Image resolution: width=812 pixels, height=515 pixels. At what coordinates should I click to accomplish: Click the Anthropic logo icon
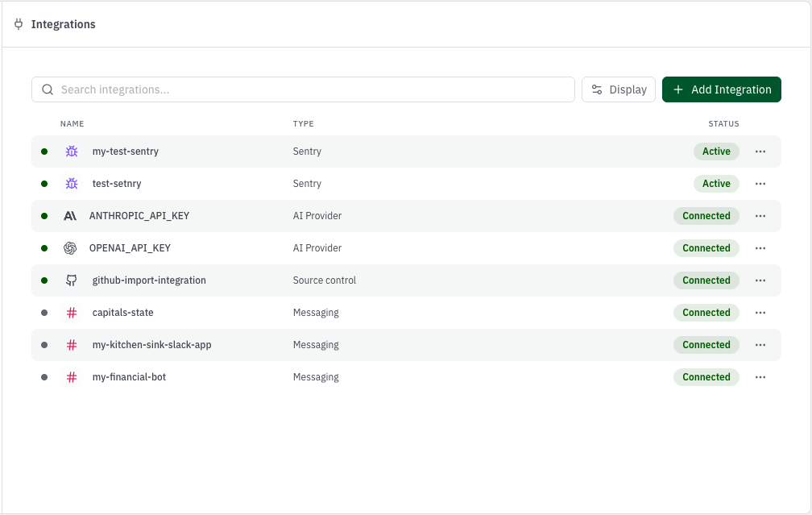pyautogui.click(x=70, y=216)
